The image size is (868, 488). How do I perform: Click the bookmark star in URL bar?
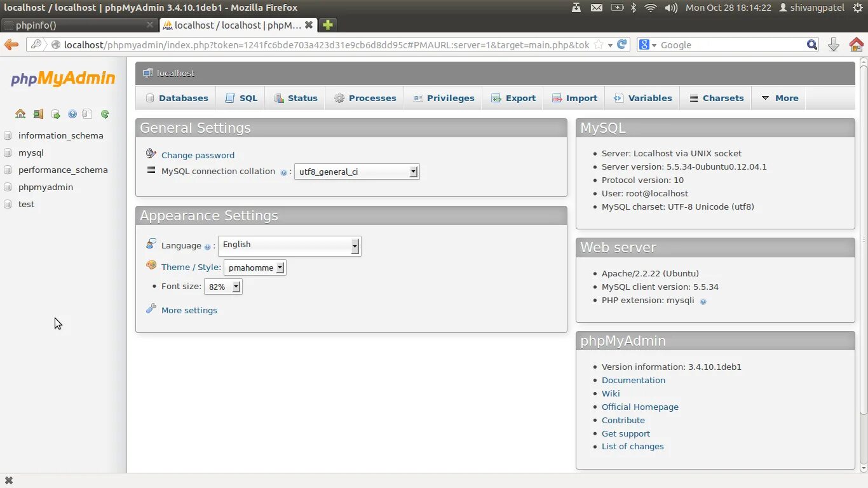point(598,45)
